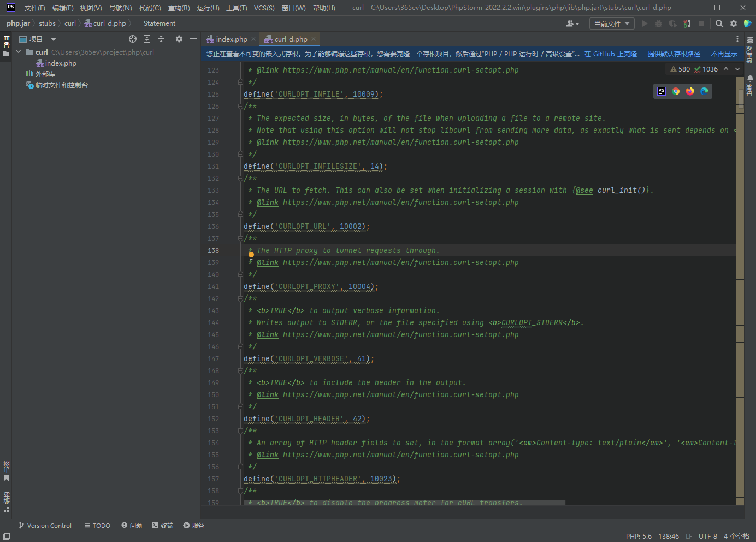Click UTF-8 encoding in status bar

(707, 537)
